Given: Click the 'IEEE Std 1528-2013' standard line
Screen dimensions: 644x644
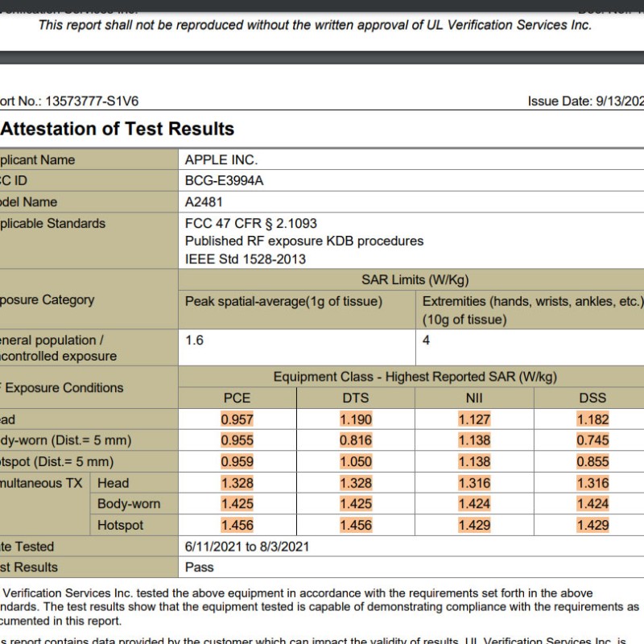Looking at the screenshot, I should click(246, 259).
